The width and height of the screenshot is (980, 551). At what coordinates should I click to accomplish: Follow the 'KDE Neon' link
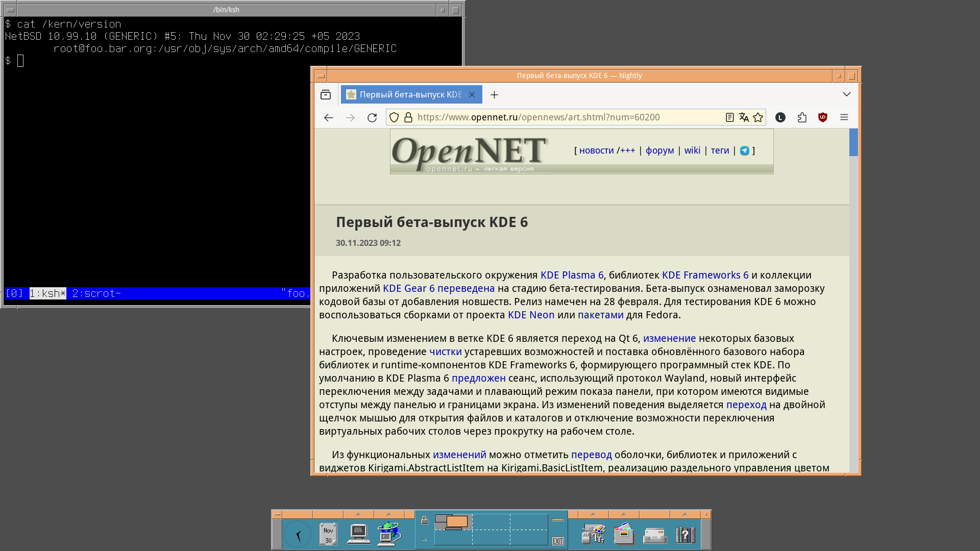(531, 315)
